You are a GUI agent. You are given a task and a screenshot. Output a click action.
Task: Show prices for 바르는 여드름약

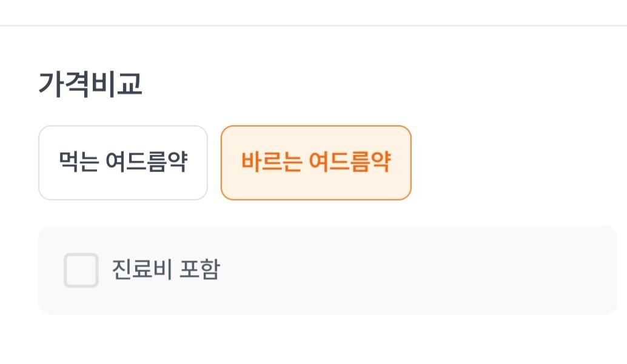coord(316,163)
